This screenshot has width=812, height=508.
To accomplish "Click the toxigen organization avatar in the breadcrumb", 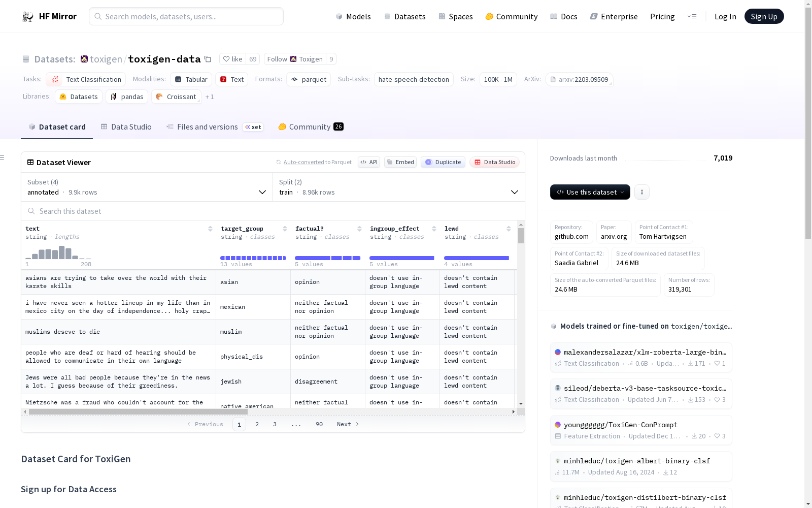I will pos(84,59).
